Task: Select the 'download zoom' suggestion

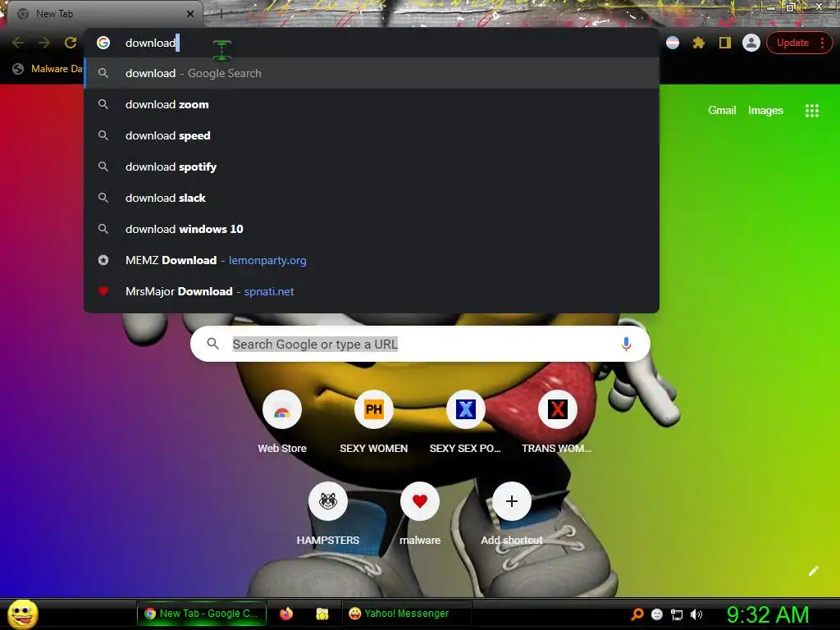Action: click(x=372, y=104)
